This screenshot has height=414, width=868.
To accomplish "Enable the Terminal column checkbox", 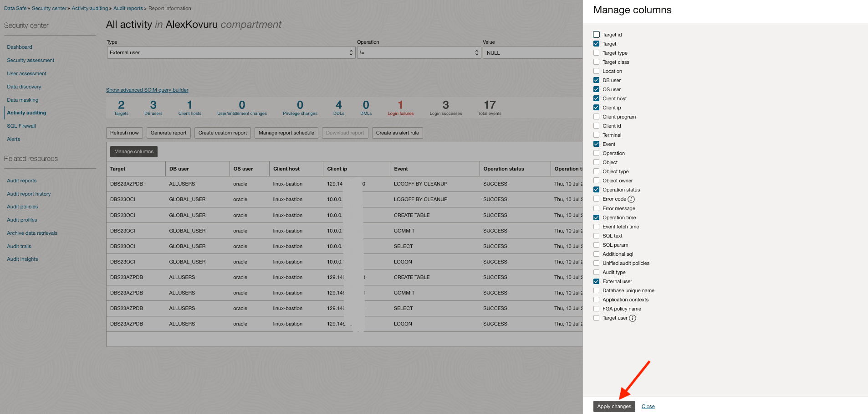I will click(x=596, y=135).
